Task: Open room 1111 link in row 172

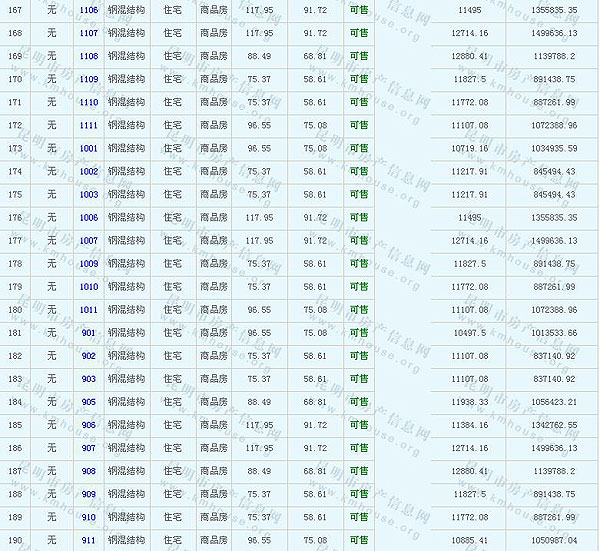Action: (x=89, y=125)
